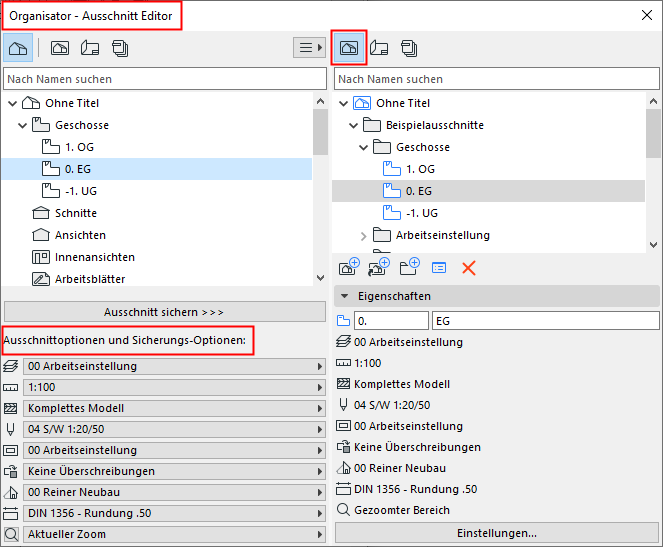Open scale dropdown 1:100
This screenshot has height=547, width=663.
(174, 387)
